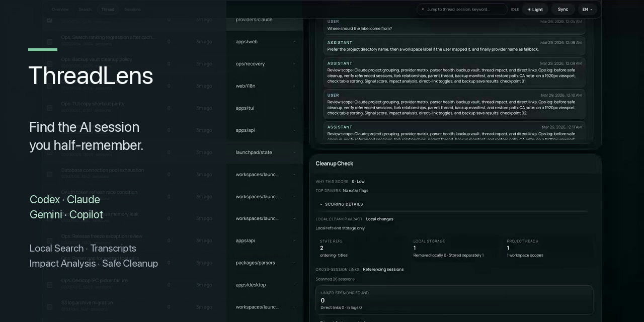Click the ops/recovery project row
Viewport: 644px width, 322px height.
(x=250, y=64)
